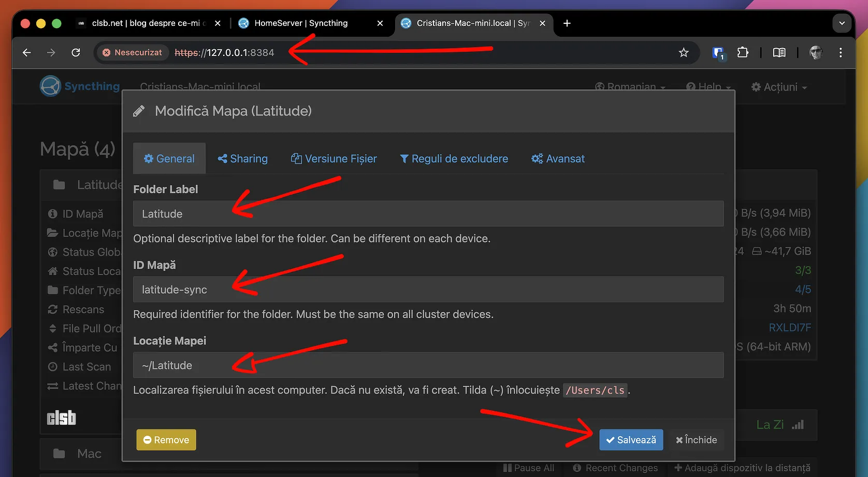Click the Syncthing logo icon
This screenshot has width=868, height=477.
[x=51, y=86]
